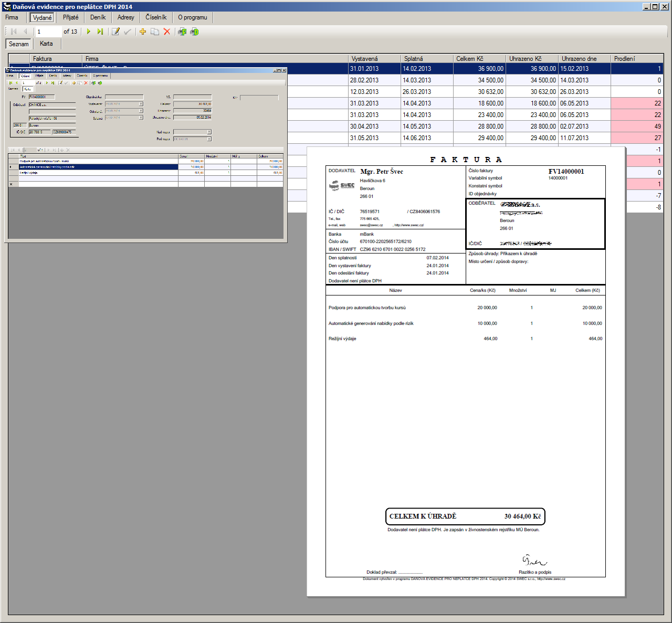Click the edit record pencil icon
The image size is (672, 623).
pyautogui.click(x=115, y=31)
